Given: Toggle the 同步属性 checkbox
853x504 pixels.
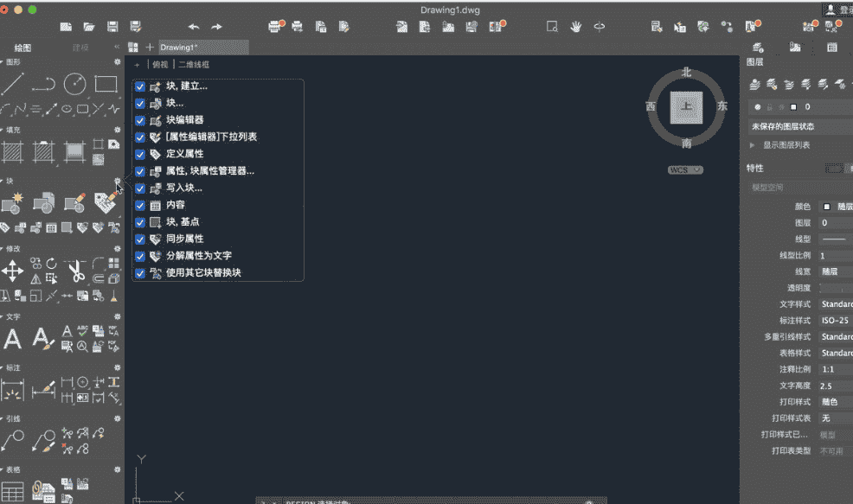Looking at the screenshot, I should point(139,239).
